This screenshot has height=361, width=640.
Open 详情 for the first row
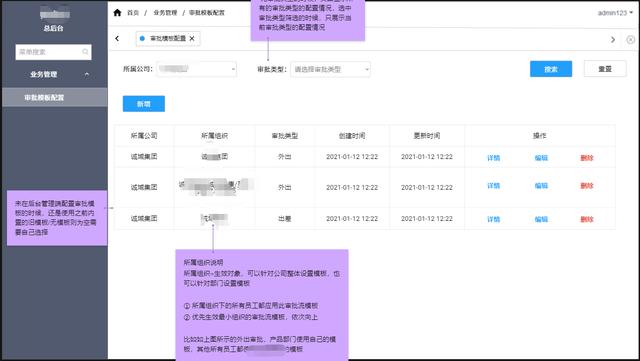tap(493, 158)
